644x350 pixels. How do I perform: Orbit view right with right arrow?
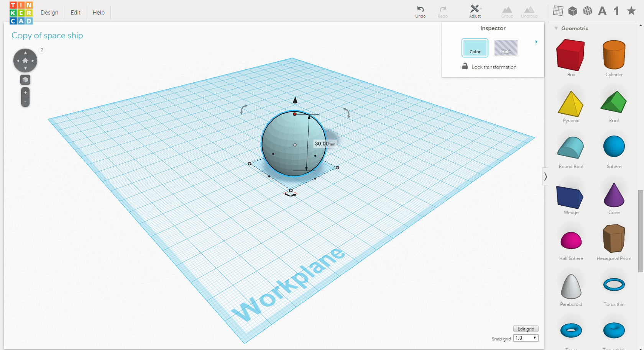click(x=33, y=61)
